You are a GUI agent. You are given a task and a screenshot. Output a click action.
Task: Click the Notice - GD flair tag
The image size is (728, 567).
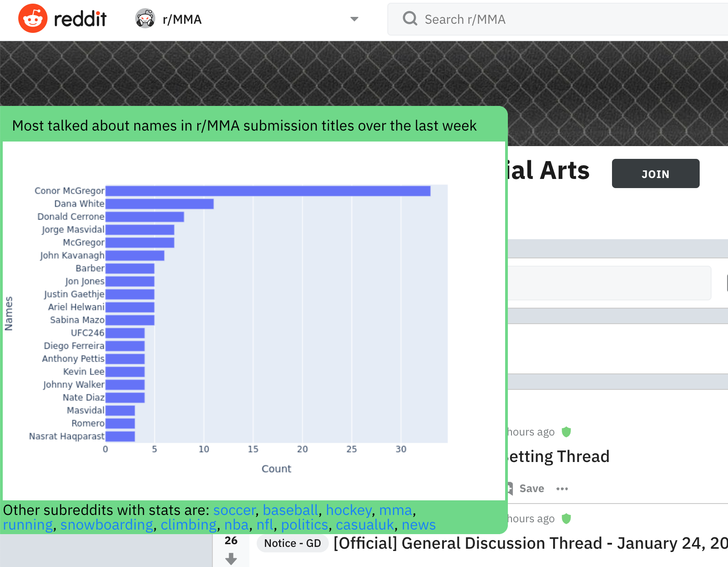(x=292, y=543)
